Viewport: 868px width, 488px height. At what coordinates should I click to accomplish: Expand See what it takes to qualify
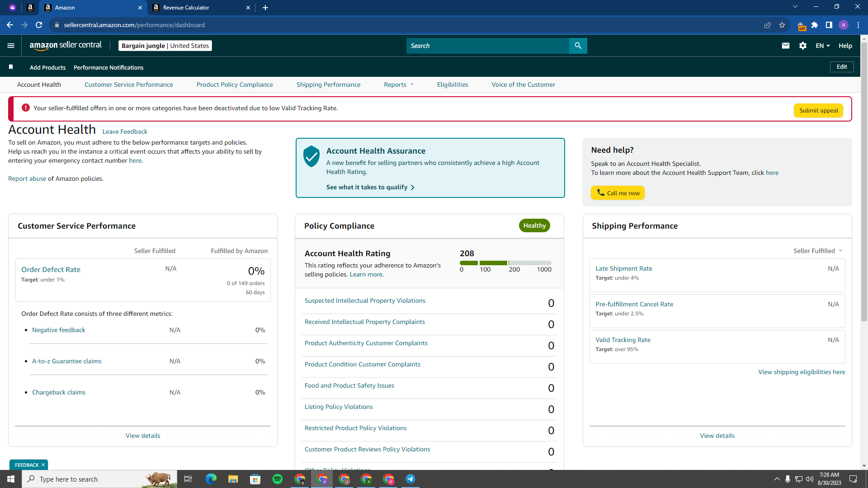[370, 187]
